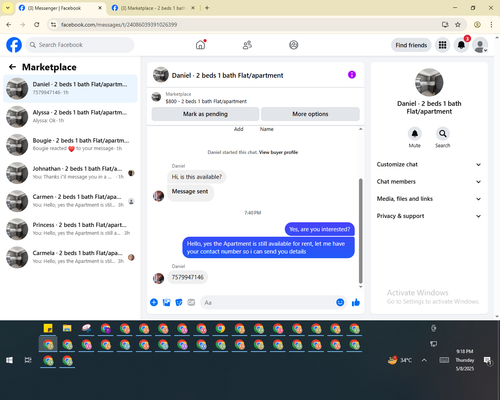Open the Chrome profile icon
Image resolution: width=500 pixels, height=400 pixels.
point(477,24)
